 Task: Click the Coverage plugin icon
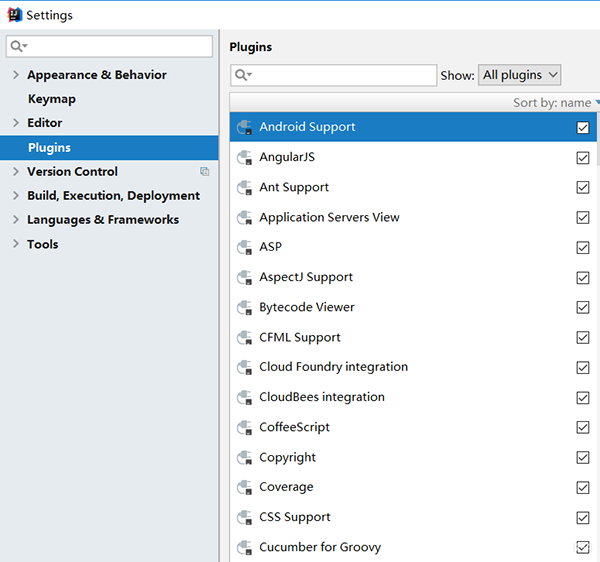coord(245,488)
